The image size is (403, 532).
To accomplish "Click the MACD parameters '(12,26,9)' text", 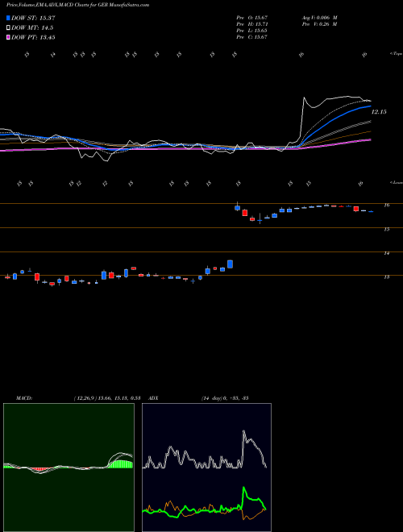I will pos(85,398).
